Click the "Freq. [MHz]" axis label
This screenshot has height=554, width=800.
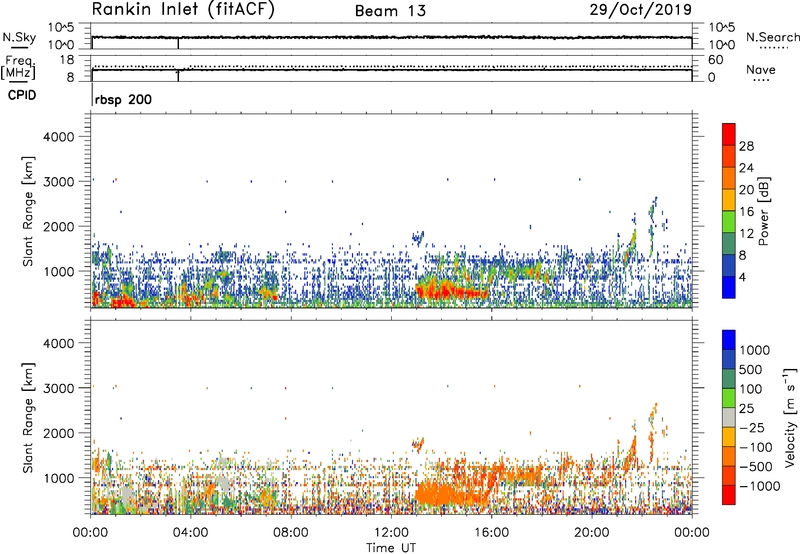pos(19,68)
